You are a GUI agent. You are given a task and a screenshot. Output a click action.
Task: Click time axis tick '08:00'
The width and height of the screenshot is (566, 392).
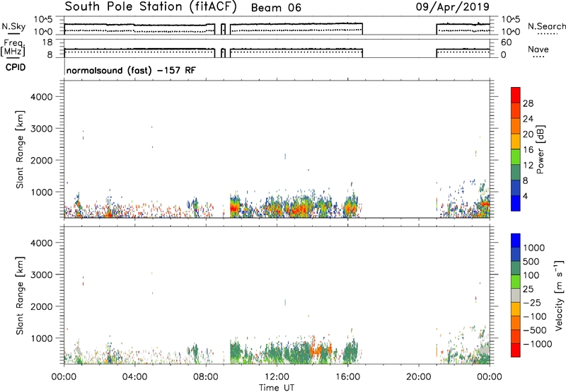(206, 377)
